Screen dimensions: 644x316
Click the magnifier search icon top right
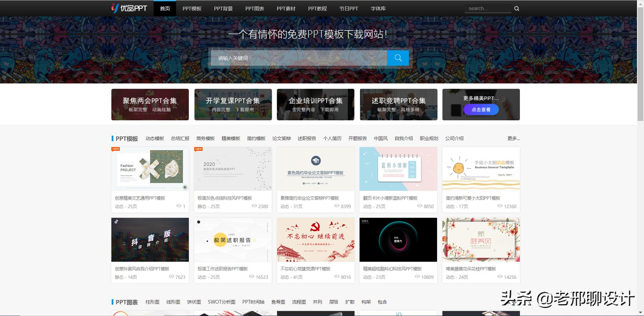pos(516,8)
